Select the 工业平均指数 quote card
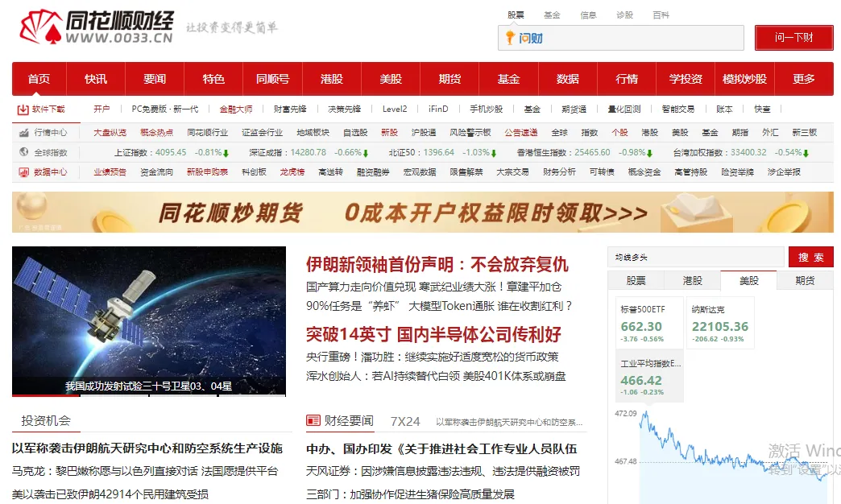 (x=649, y=377)
